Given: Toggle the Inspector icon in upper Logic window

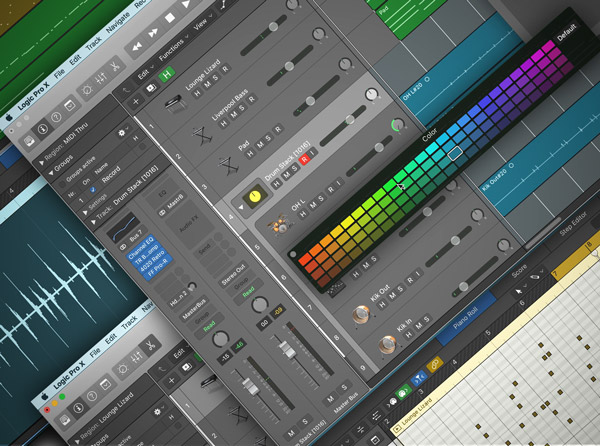Looking at the screenshot, I should (x=43, y=129).
